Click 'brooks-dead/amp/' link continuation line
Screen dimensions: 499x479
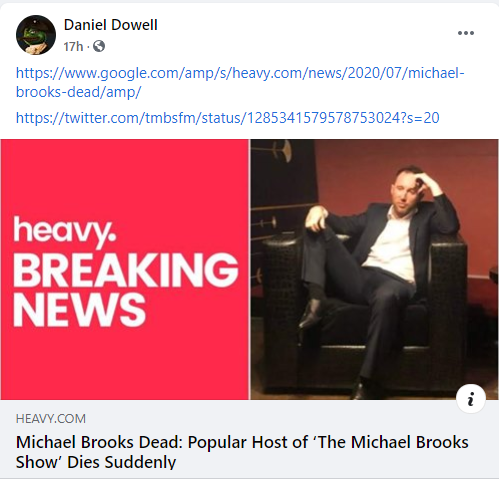pos(79,92)
